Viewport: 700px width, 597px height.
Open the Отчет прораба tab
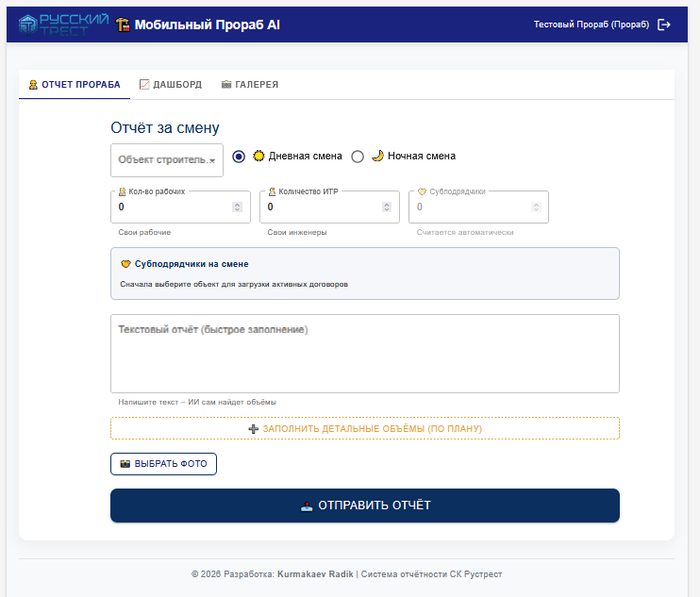click(x=75, y=84)
